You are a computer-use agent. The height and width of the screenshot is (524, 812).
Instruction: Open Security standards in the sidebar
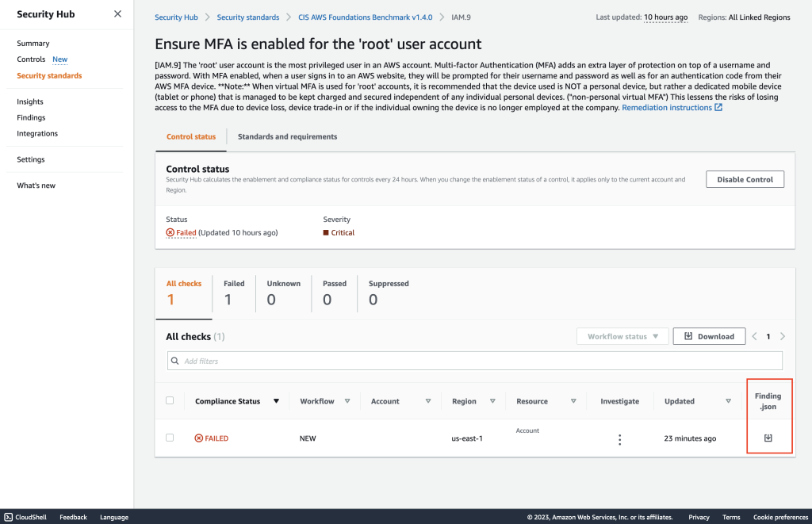tap(49, 75)
